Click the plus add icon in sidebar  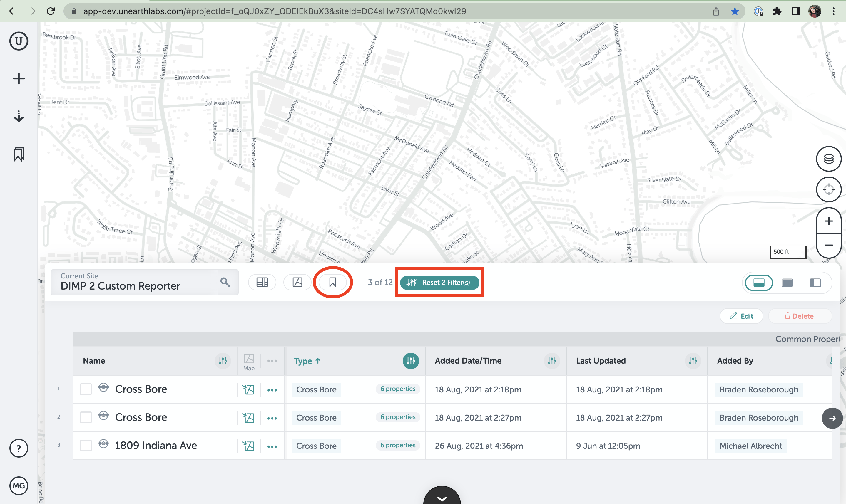coord(18,79)
